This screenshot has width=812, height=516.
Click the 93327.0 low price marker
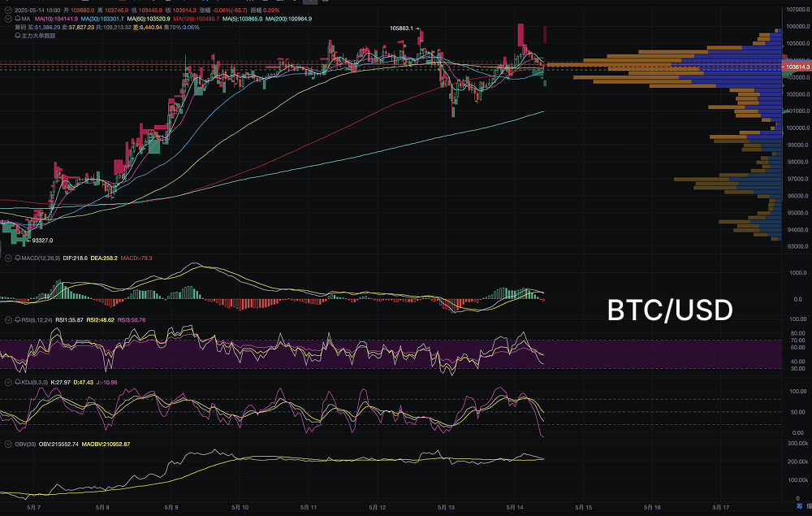pyautogui.click(x=42, y=241)
